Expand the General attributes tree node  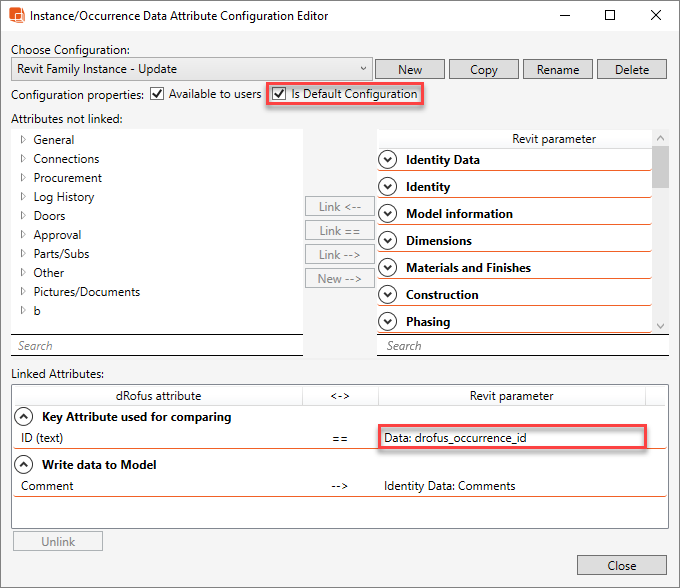pos(23,140)
